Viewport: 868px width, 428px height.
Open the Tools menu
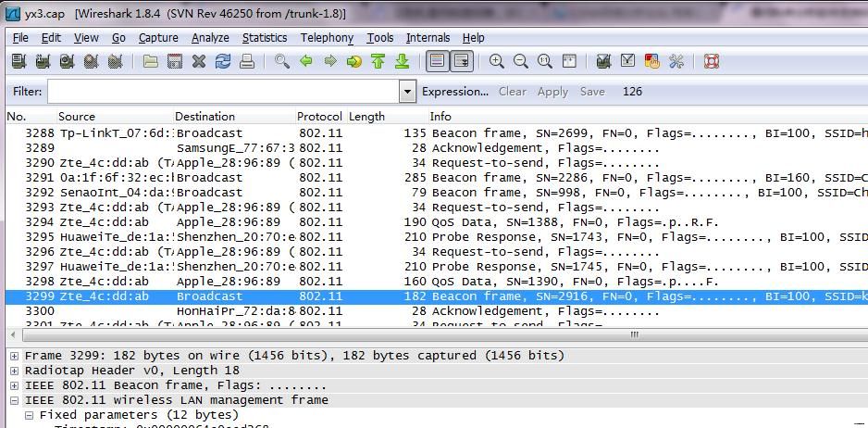379,38
